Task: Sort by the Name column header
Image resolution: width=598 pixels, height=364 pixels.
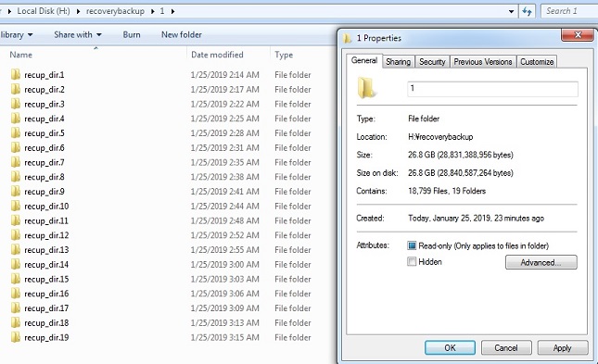Action: [21, 55]
